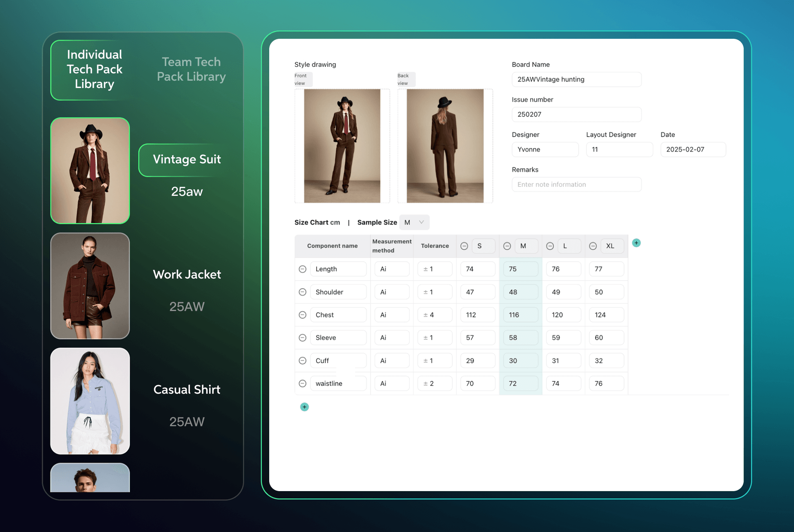Edit Length S value 74

478,269
